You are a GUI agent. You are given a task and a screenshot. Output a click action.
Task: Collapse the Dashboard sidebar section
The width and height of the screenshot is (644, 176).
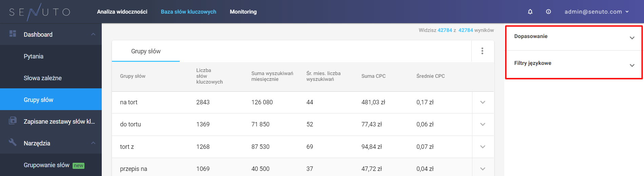[93, 34]
